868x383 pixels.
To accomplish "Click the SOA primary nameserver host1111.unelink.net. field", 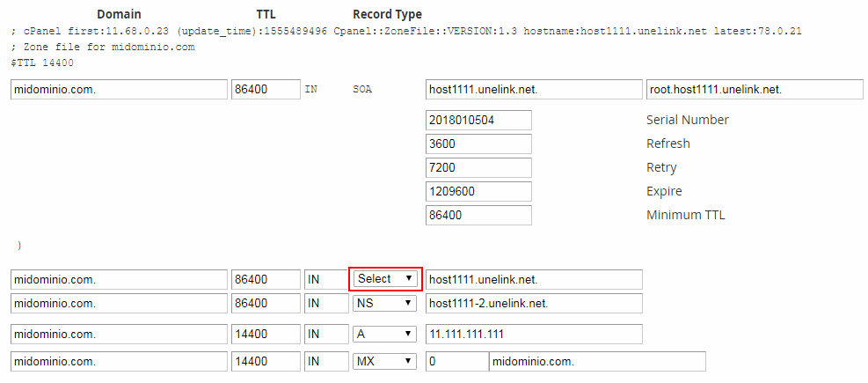I will coord(533,90).
